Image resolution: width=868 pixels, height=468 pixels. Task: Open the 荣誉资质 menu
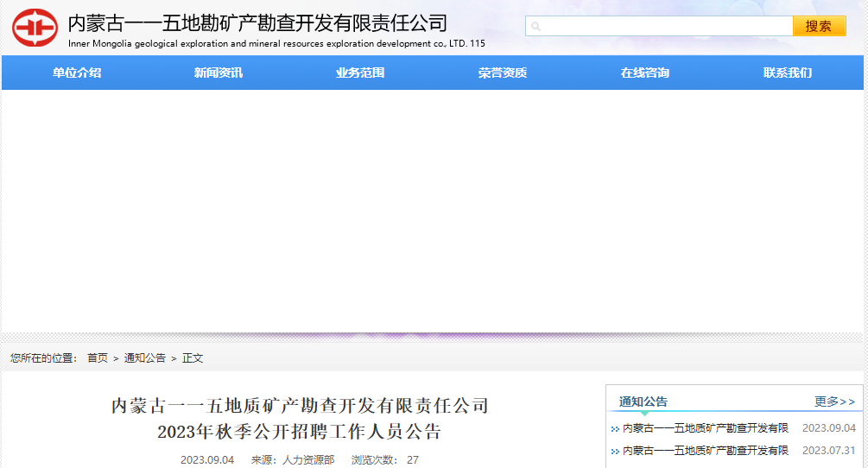503,73
